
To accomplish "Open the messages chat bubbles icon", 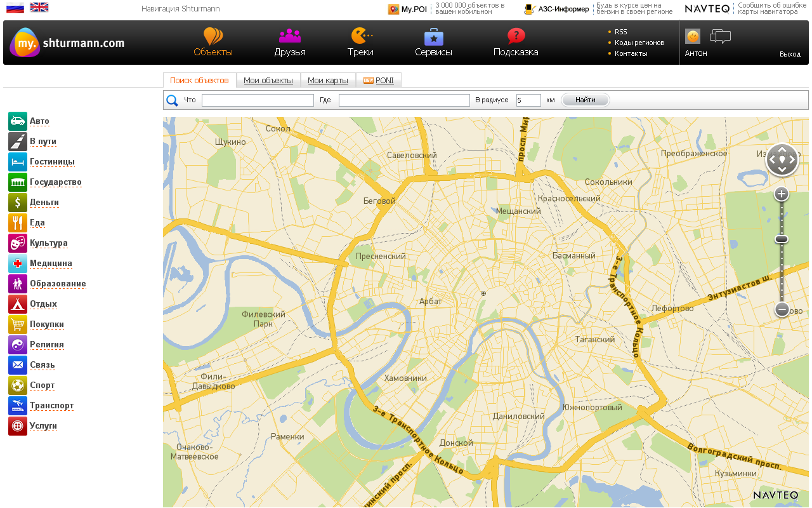I will click(x=720, y=37).
